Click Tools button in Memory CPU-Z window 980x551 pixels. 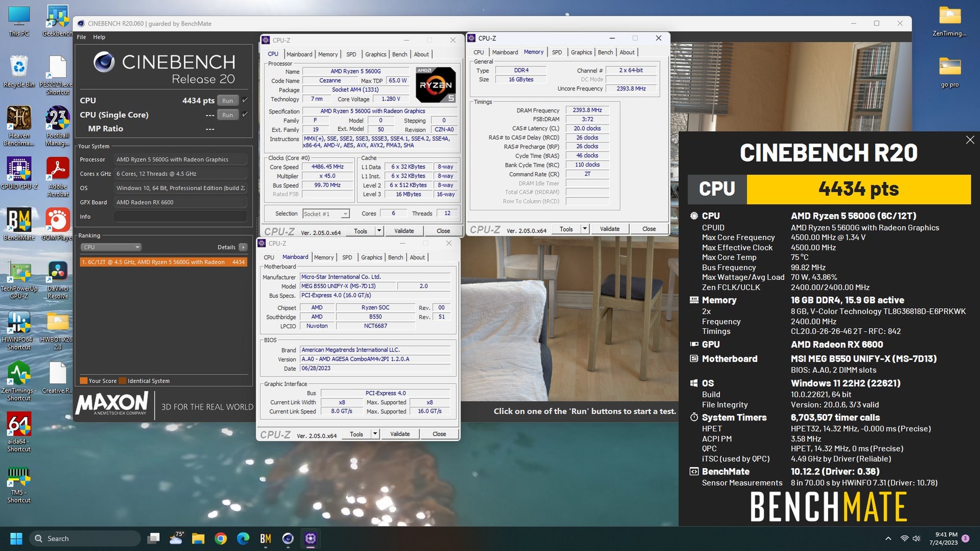(566, 229)
